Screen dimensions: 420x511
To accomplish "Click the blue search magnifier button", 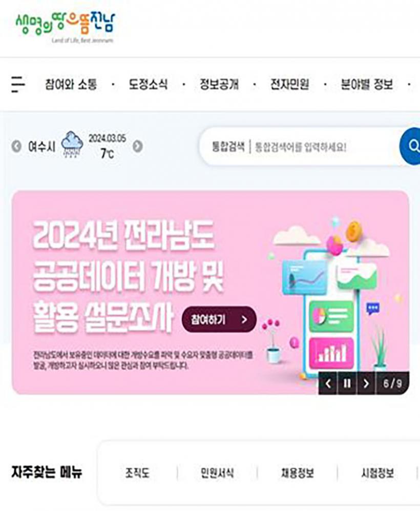I will click(410, 146).
